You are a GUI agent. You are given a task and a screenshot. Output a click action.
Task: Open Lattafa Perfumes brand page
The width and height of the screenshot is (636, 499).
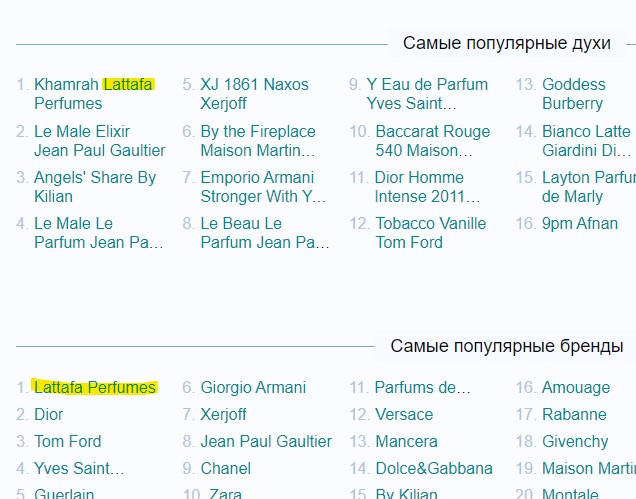[95, 387]
